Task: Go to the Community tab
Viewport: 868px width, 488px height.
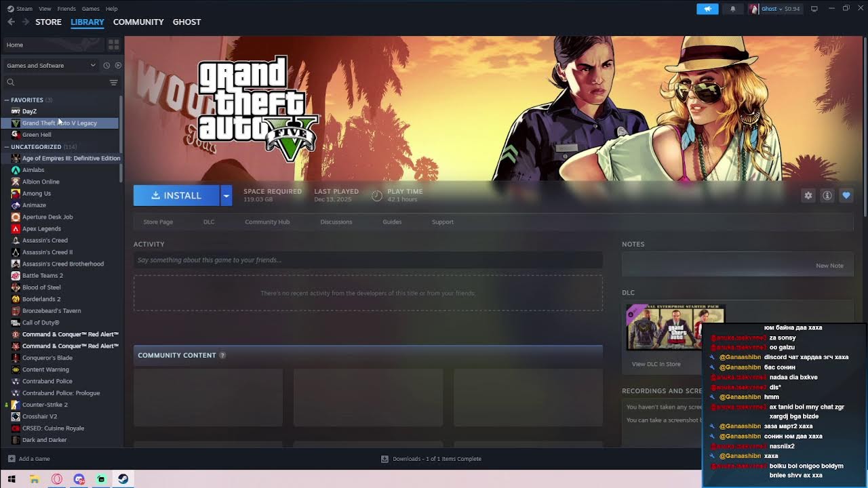Action: [138, 22]
